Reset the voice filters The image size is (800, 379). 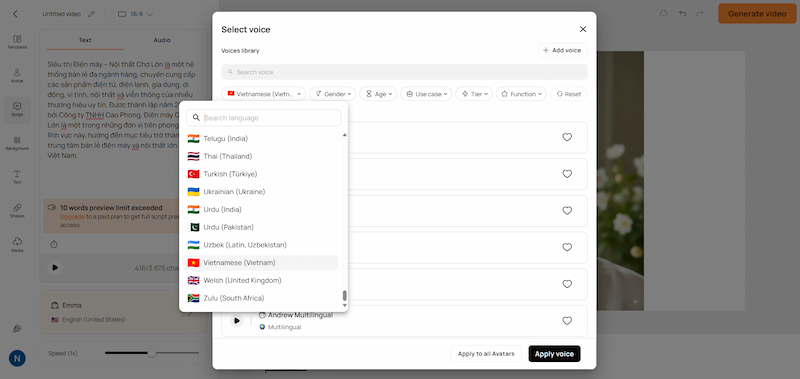(x=569, y=94)
